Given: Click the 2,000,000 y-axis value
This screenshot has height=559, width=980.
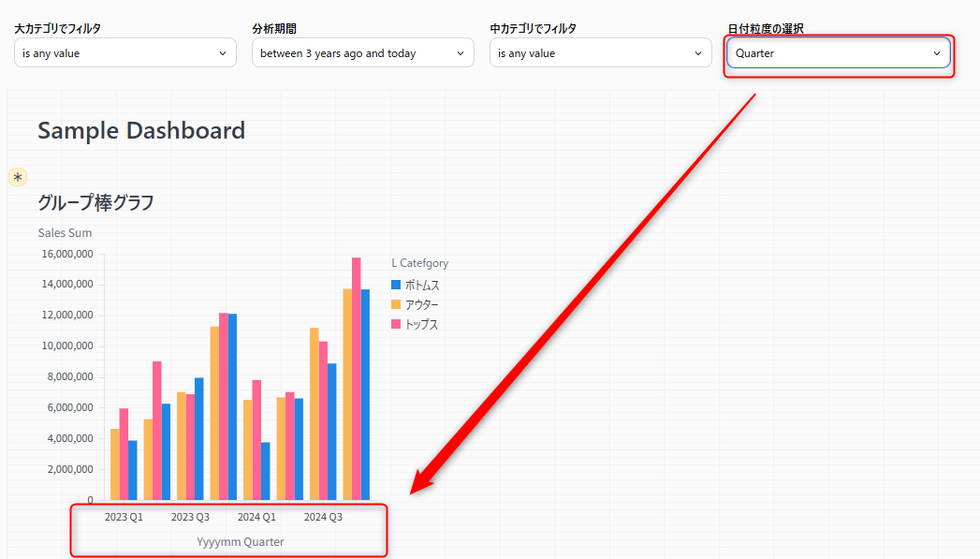Looking at the screenshot, I should coord(70,469).
